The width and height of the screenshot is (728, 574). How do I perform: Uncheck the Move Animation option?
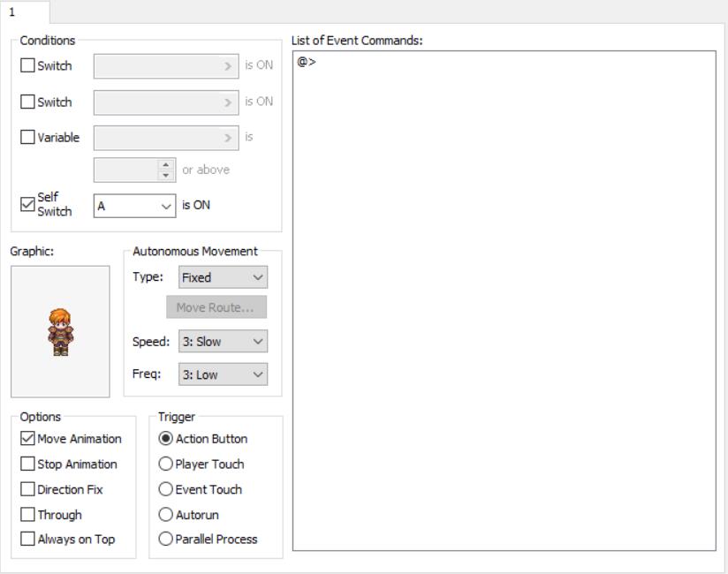pos(27,439)
